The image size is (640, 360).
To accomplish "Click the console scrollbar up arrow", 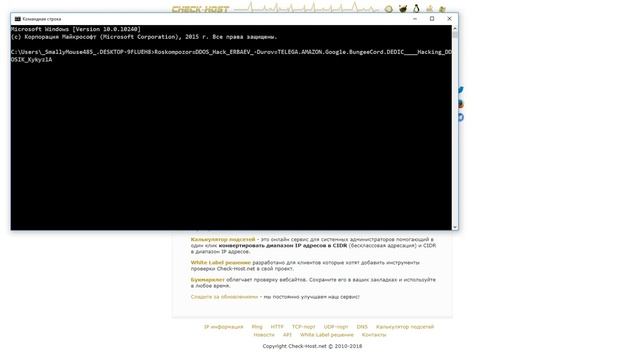I will click(455, 28).
